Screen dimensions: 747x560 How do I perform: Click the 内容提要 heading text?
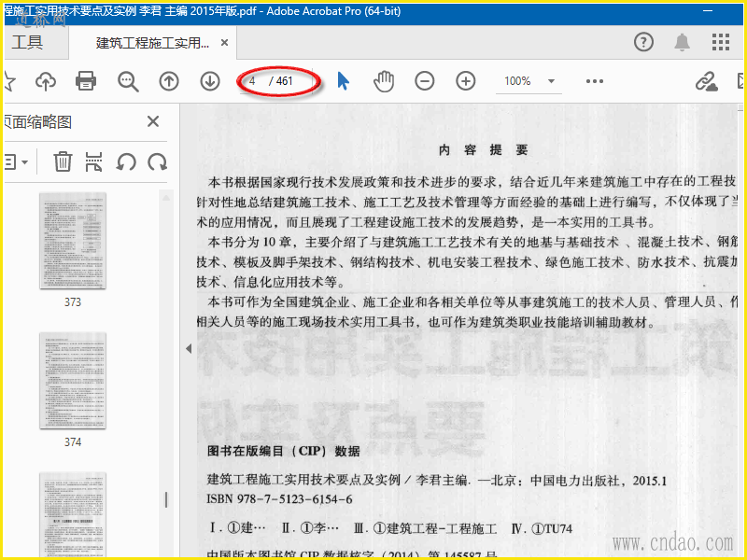click(x=483, y=150)
